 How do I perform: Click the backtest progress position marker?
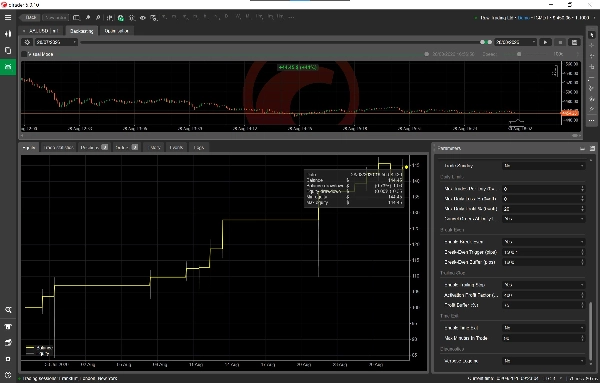[x=427, y=54]
